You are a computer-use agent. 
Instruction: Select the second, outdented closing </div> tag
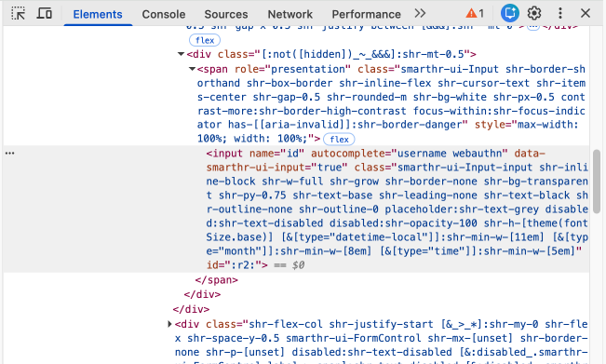(191, 309)
